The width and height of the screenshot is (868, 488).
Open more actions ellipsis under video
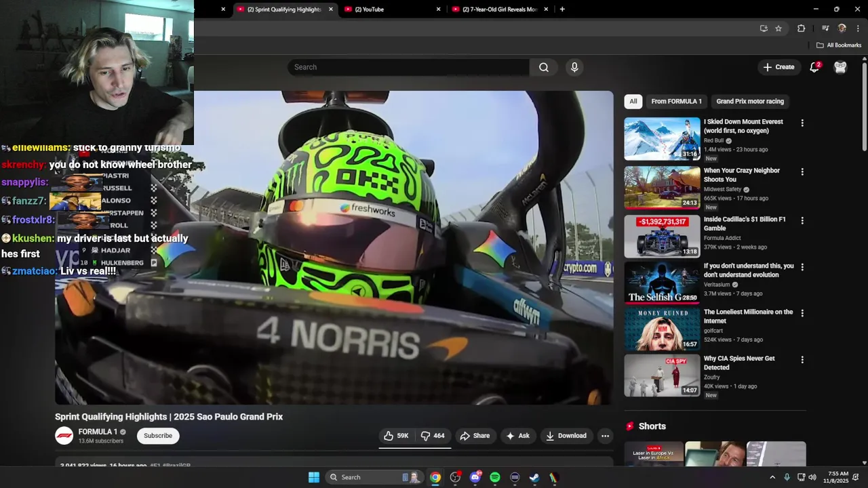[x=606, y=436]
